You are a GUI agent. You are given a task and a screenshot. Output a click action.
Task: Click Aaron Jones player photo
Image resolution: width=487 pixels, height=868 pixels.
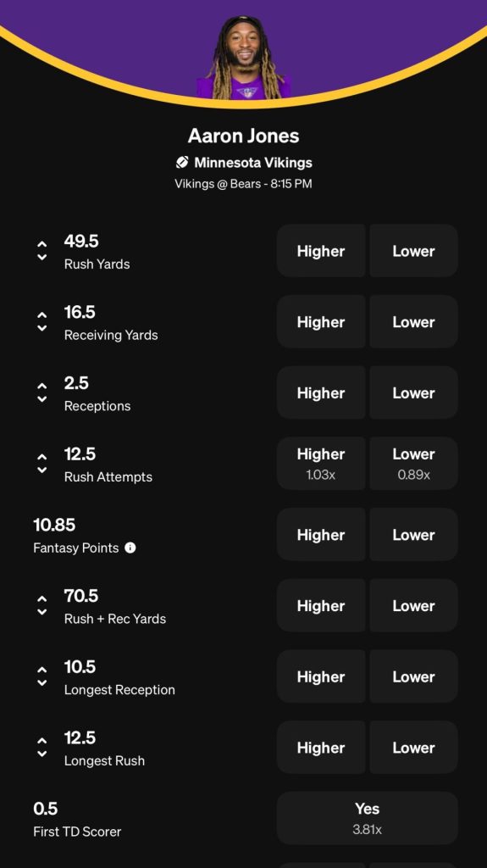coord(244,58)
